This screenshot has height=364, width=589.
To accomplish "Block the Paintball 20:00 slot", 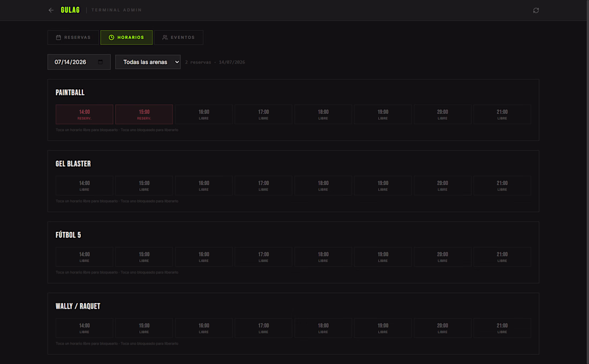I will click(x=442, y=114).
